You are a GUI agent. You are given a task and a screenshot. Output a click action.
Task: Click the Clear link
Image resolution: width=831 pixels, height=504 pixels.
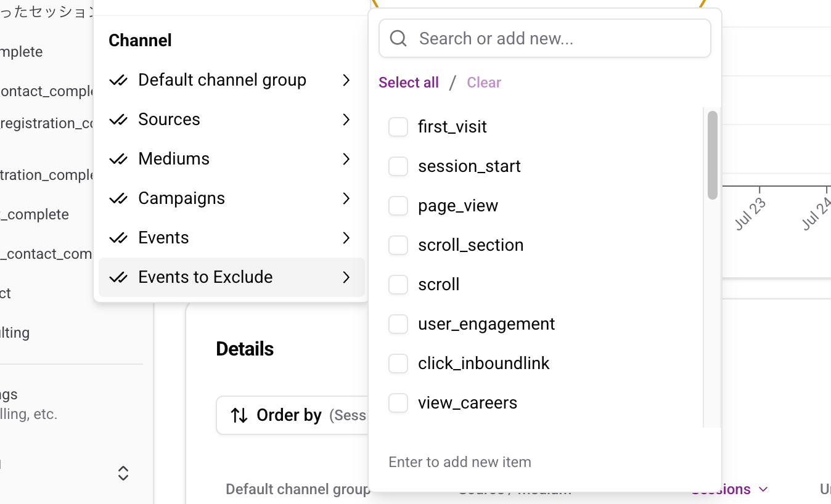pyautogui.click(x=484, y=83)
